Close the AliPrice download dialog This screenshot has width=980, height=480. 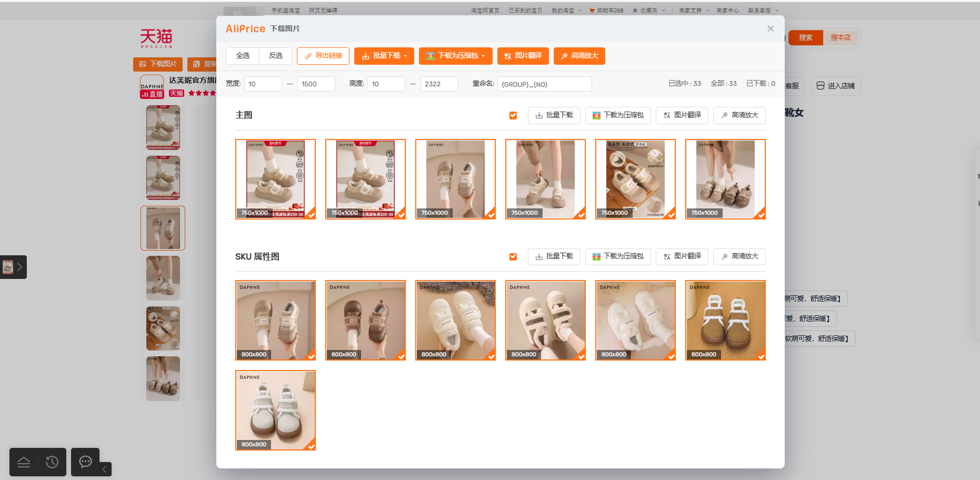point(771,29)
